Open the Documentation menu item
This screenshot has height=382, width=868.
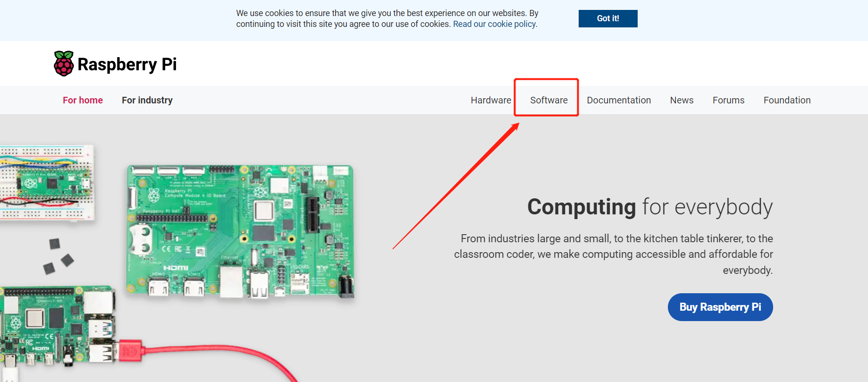pos(619,100)
